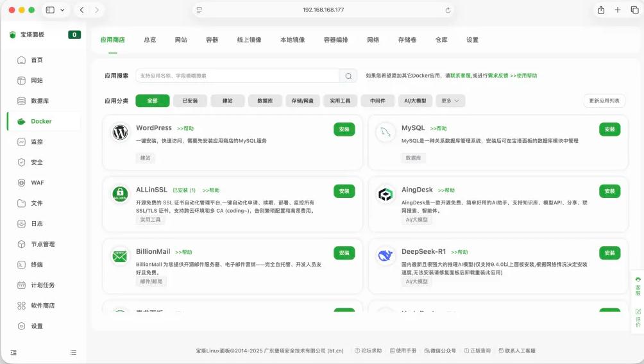Screen dimensions: 644x364
Task: Click the browser address bar 192.168.168.177
Action: point(323,10)
